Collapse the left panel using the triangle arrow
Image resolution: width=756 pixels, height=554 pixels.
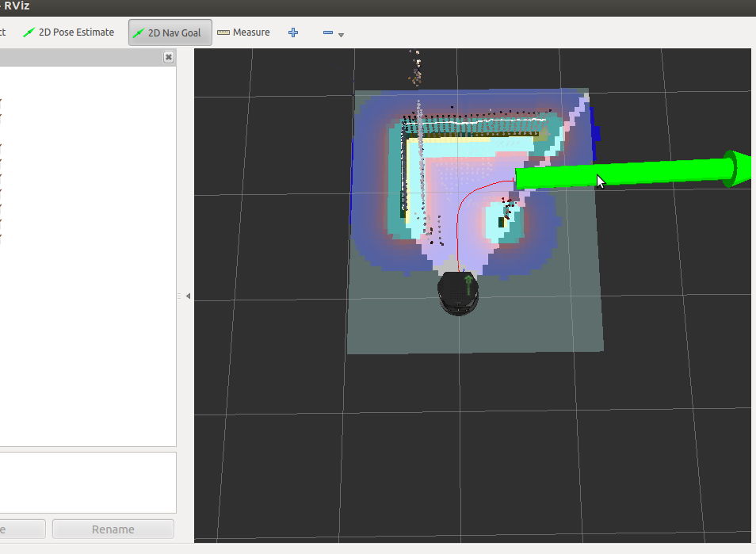click(188, 296)
